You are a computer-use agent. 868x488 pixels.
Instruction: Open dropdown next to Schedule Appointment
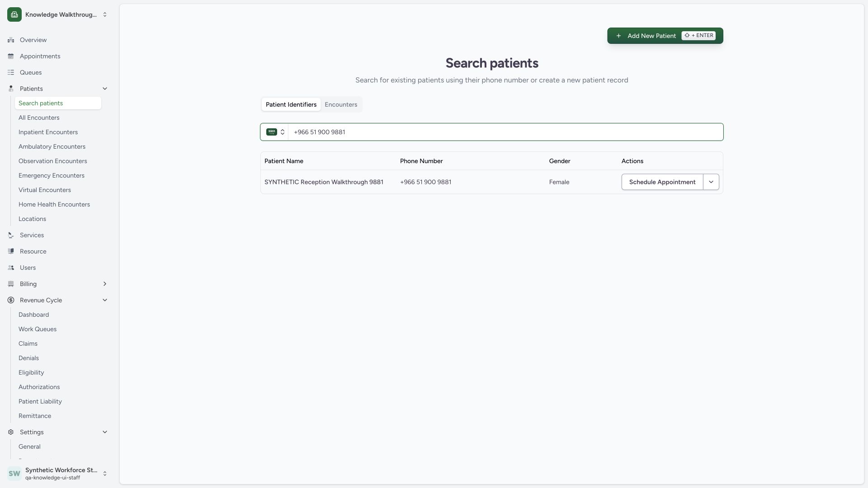(711, 182)
